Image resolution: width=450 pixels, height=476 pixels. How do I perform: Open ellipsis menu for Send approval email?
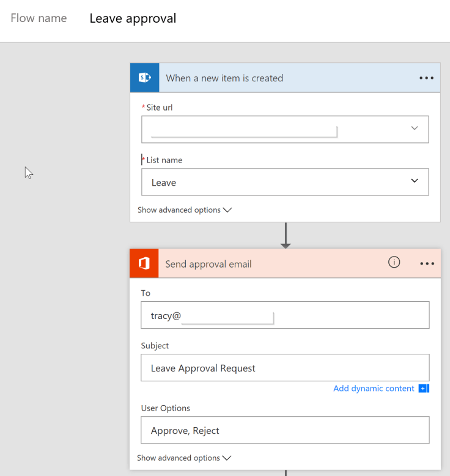427,263
